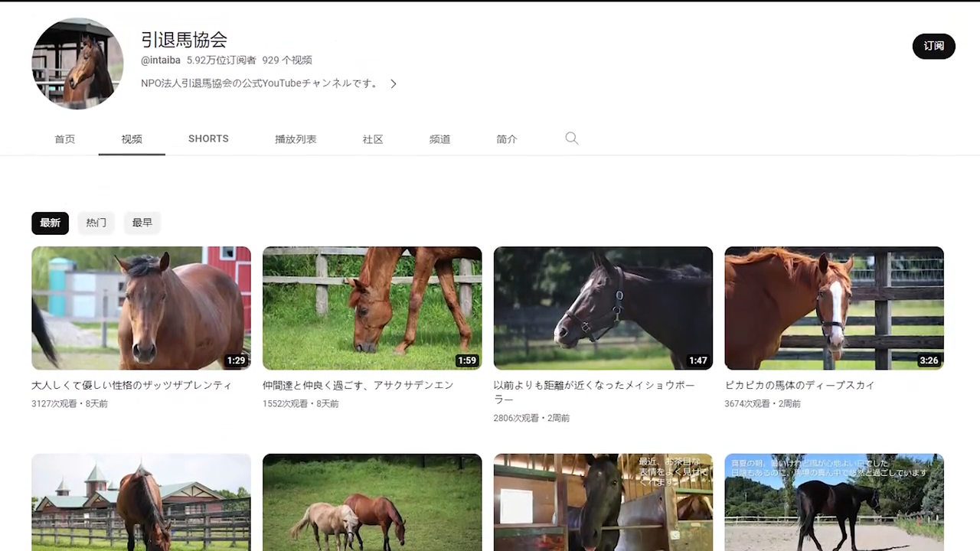The width and height of the screenshot is (980, 551).
Task: Open the black horse in stall thumbnail
Action: click(603, 502)
